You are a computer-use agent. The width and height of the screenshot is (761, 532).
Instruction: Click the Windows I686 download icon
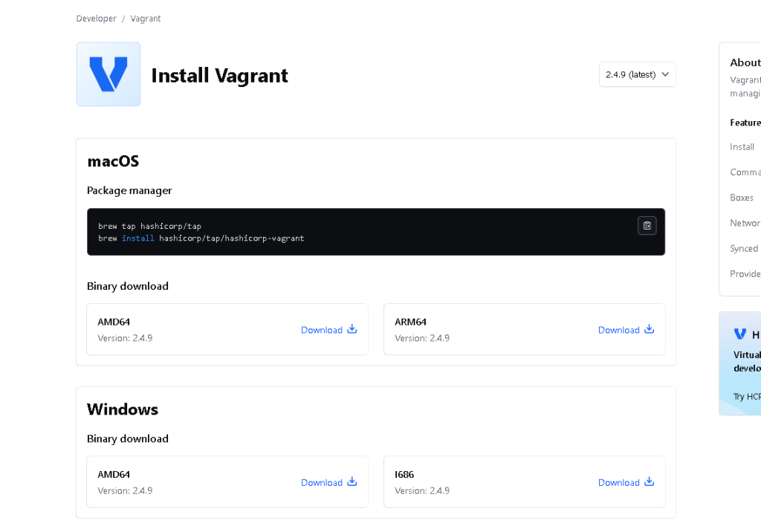click(x=649, y=481)
